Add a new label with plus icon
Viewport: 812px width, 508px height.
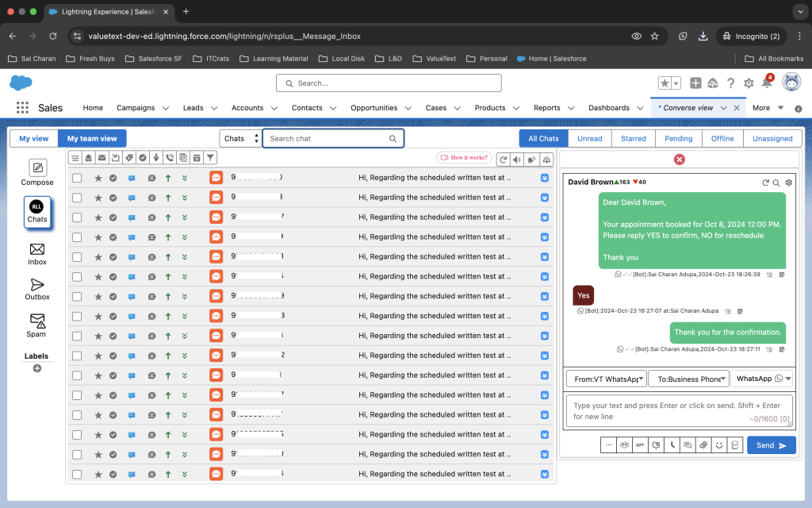click(36, 368)
